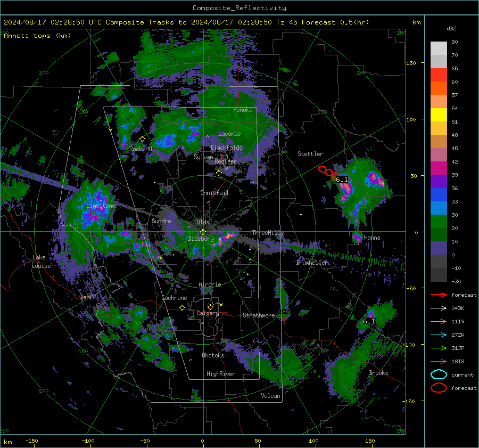The image size is (479, 448).
Task: Click the 'Annot: tops (km)' annotation text
Action: 37,36
